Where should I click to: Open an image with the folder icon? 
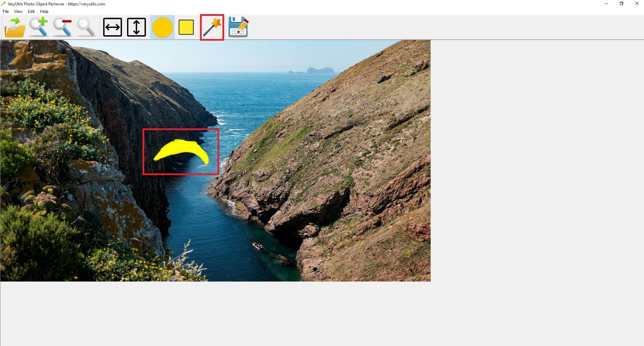coord(15,27)
